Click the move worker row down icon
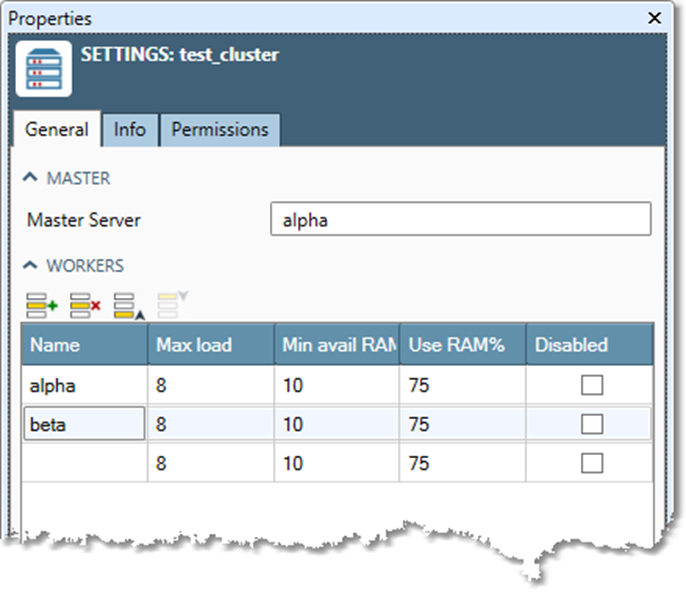The width and height of the screenshot is (686, 592). point(172,303)
